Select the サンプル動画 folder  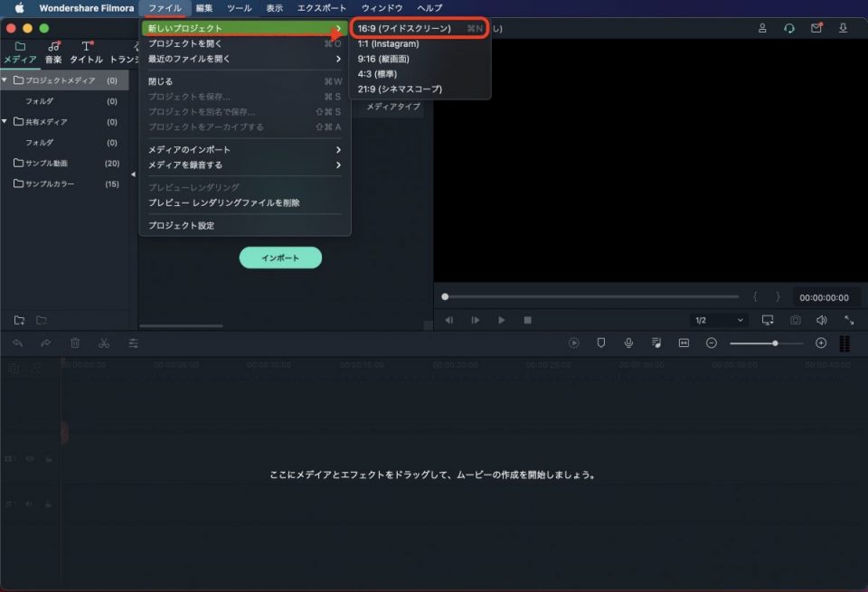point(46,164)
